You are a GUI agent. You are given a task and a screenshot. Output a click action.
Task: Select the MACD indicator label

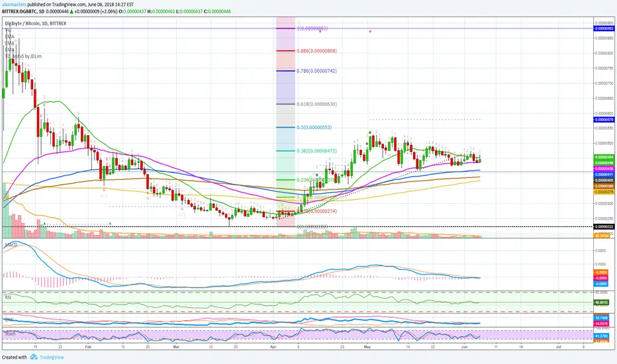click(x=11, y=245)
